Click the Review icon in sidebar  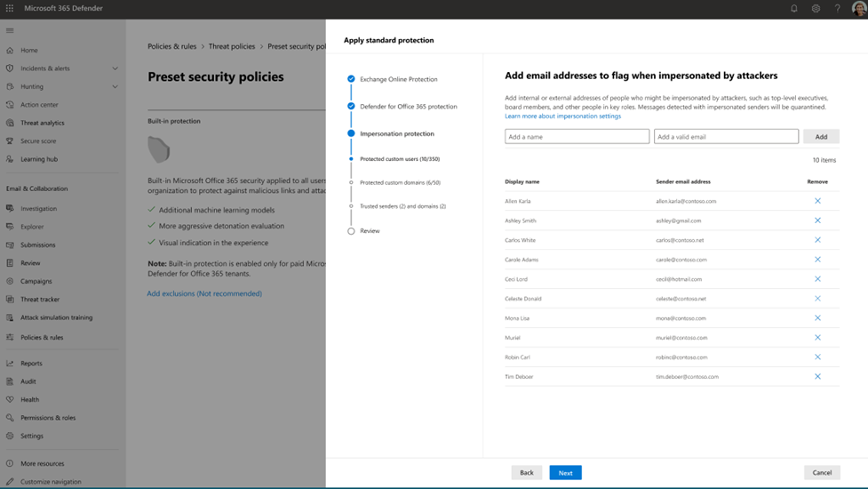click(10, 263)
